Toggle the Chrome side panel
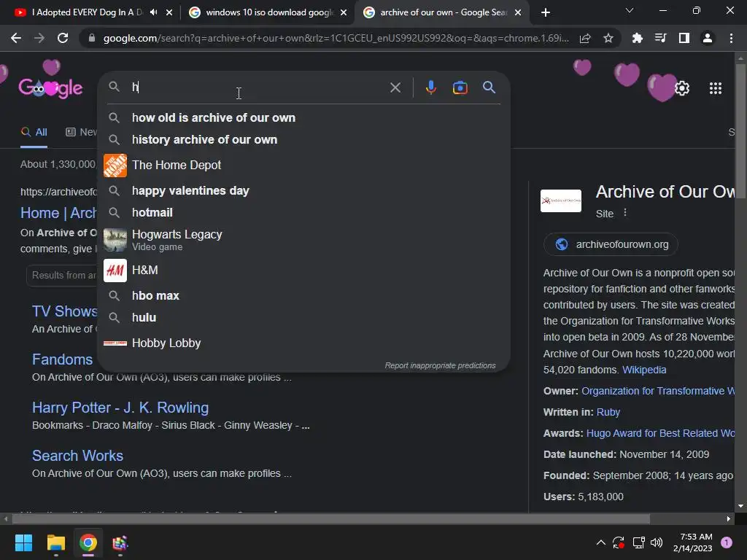Image resolution: width=747 pixels, height=560 pixels. pos(684,38)
